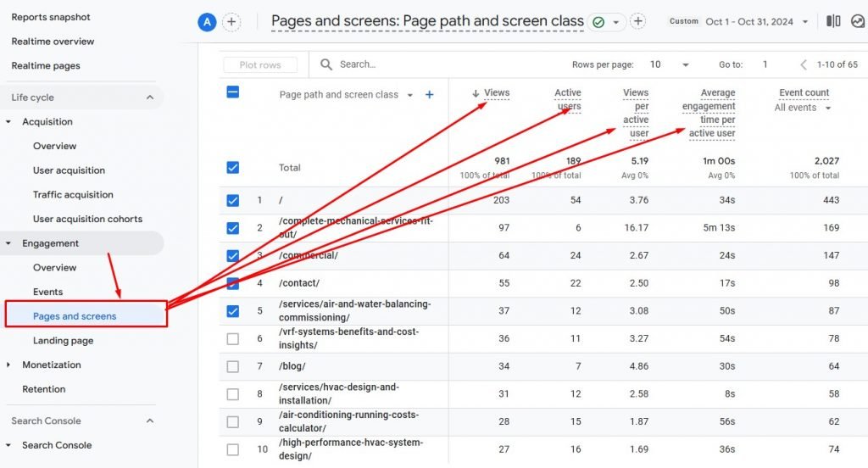
Task: Add a filter with the plus circle after the report title
Action: 637,21
